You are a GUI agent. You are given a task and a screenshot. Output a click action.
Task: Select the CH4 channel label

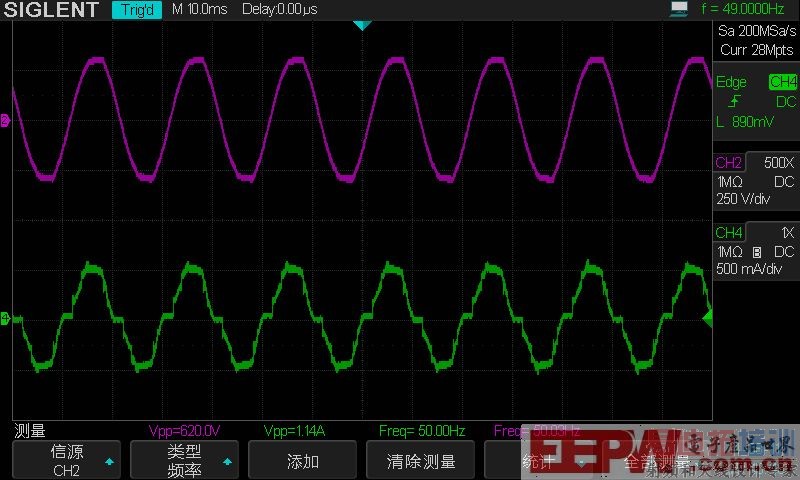tap(729, 233)
